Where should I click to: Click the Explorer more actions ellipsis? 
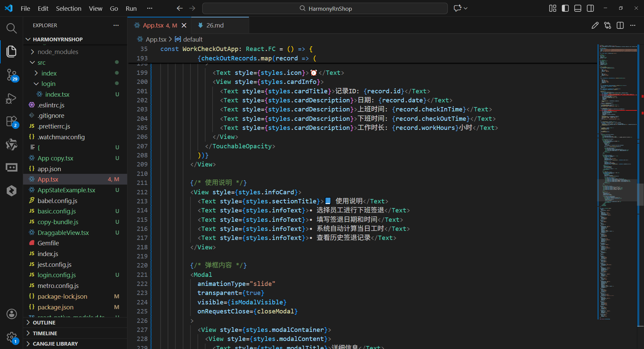(x=116, y=26)
